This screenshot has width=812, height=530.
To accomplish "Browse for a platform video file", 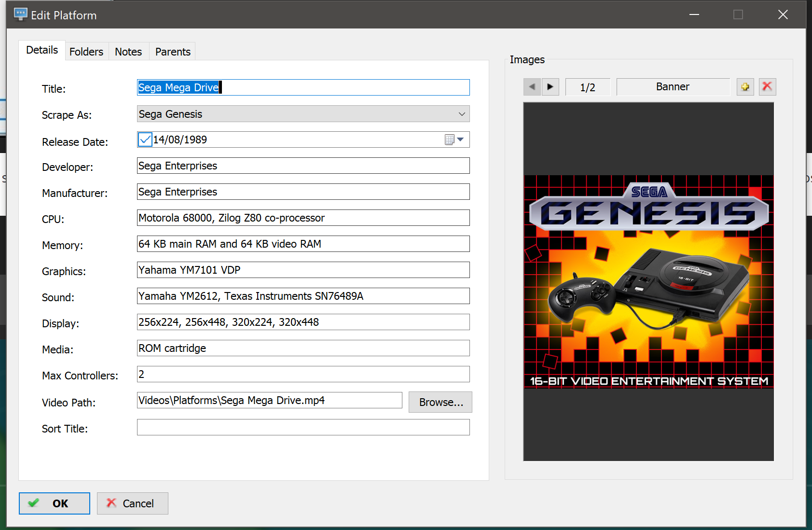I will [440, 402].
